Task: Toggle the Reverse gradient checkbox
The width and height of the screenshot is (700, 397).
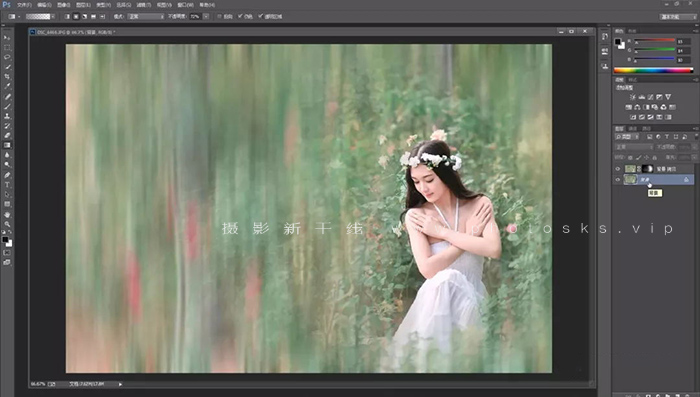Action: click(219, 17)
